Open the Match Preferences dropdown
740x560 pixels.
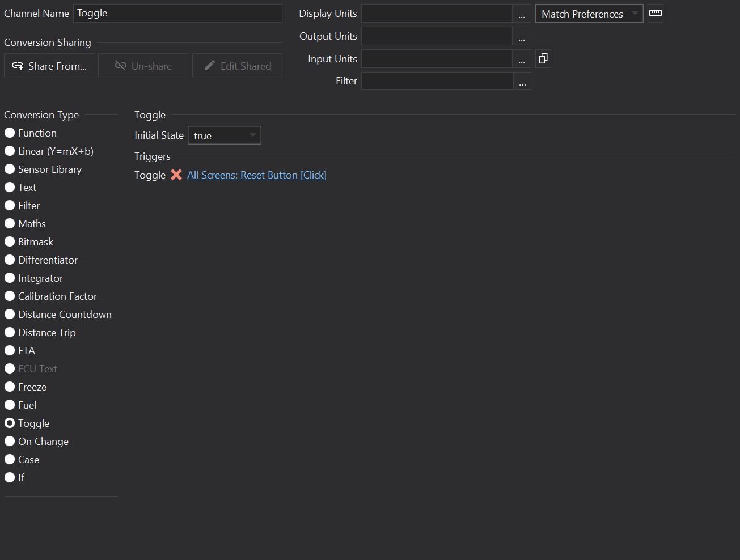tap(589, 14)
